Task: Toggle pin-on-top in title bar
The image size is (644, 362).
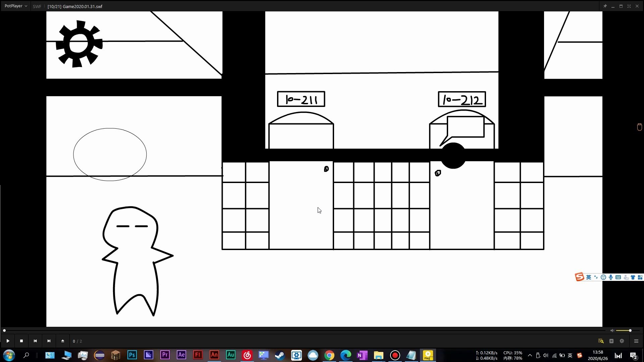Action: (605, 6)
